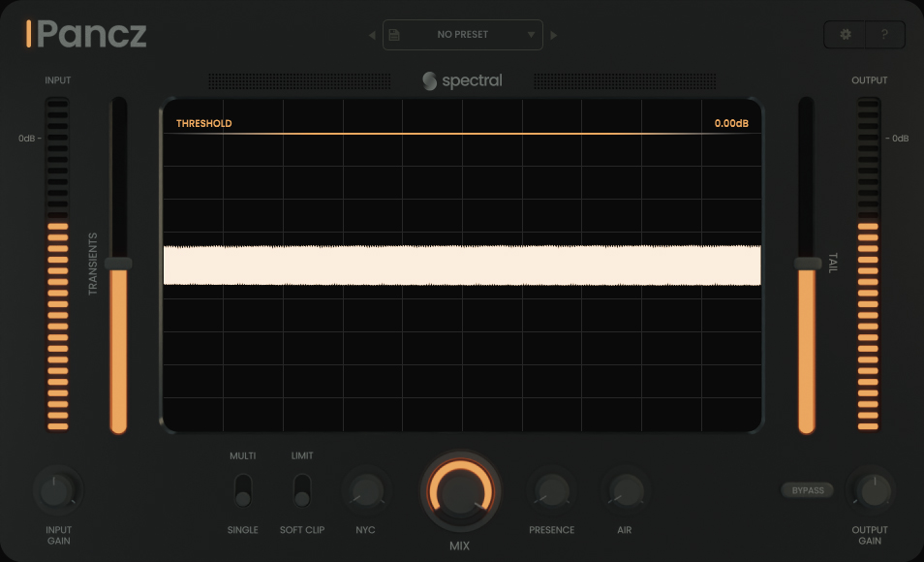Click the help question mark icon
924x562 pixels.
click(x=884, y=35)
